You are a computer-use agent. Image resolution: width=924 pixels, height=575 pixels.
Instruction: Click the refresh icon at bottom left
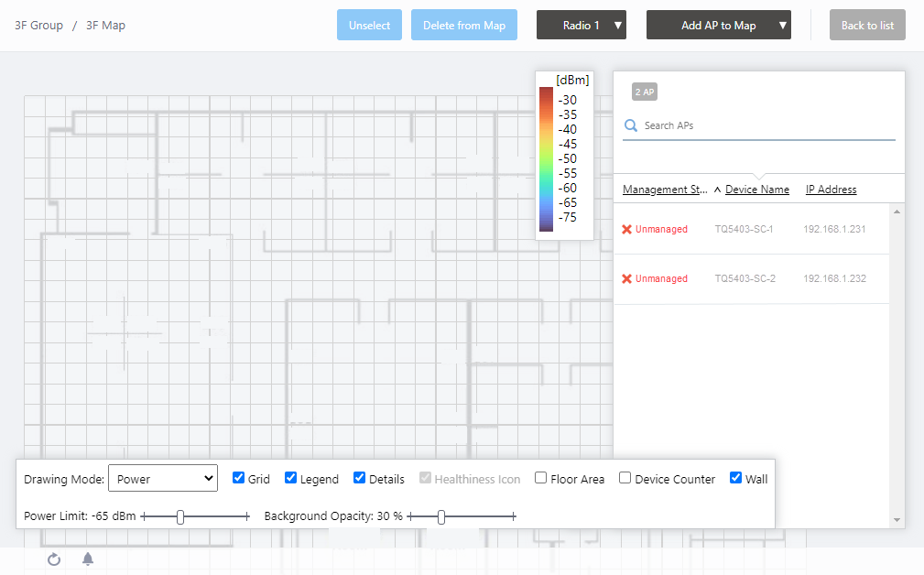(54, 559)
